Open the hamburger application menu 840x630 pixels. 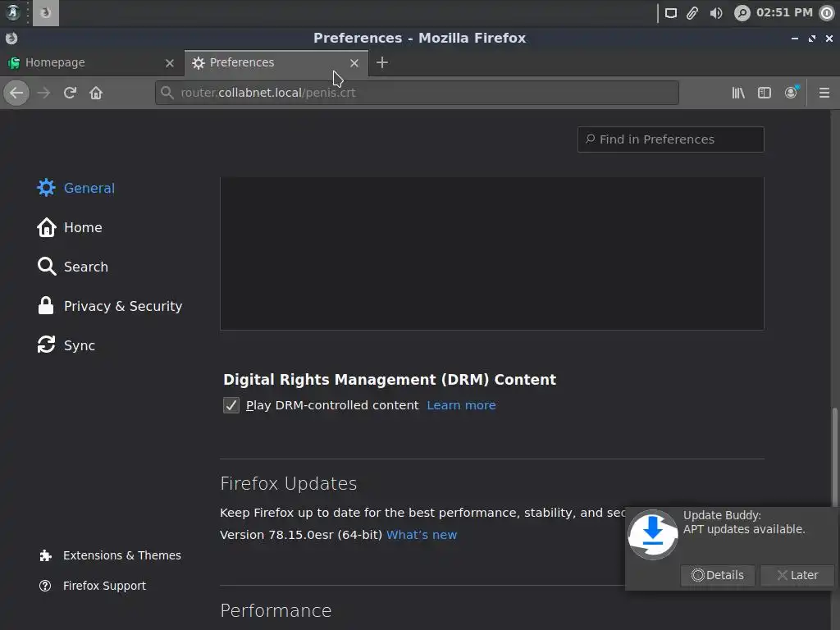coord(824,93)
